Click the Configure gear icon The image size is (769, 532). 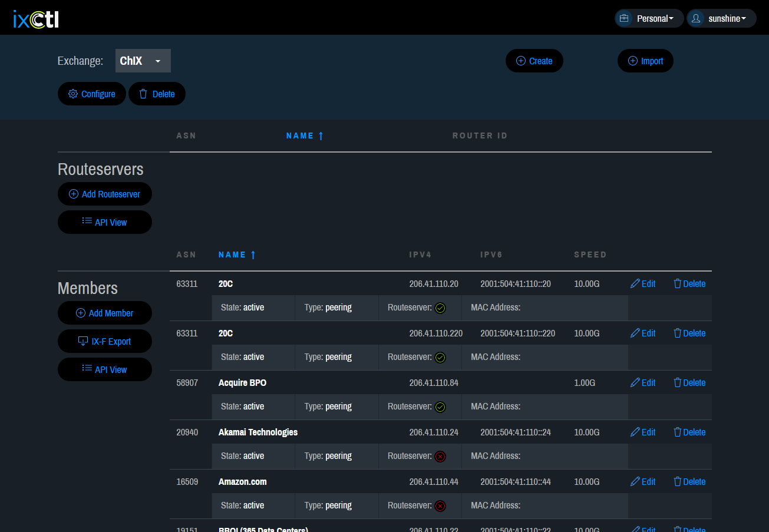(x=73, y=94)
